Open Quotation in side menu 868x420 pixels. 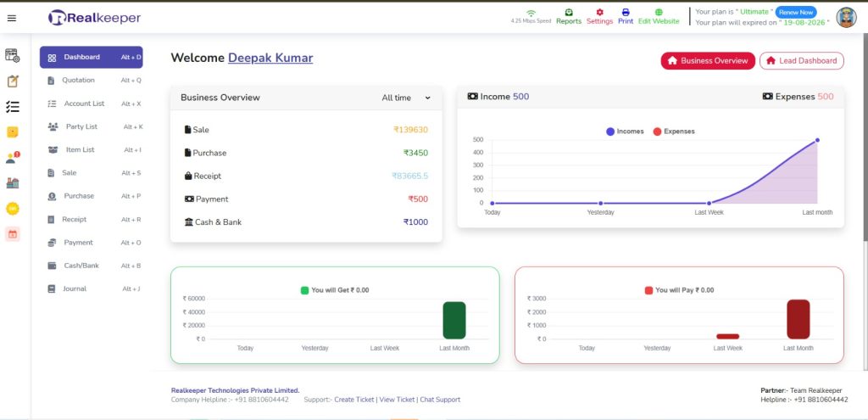click(92, 81)
